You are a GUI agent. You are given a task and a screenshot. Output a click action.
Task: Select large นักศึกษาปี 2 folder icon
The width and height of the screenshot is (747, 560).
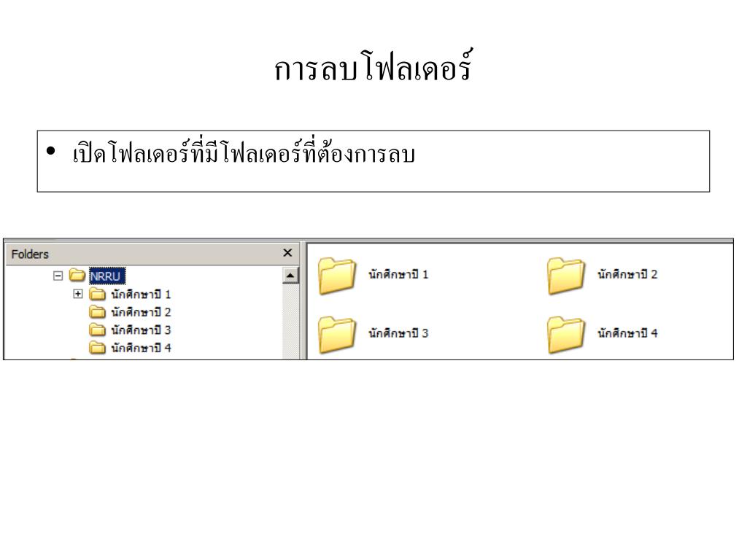(x=565, y=276)
